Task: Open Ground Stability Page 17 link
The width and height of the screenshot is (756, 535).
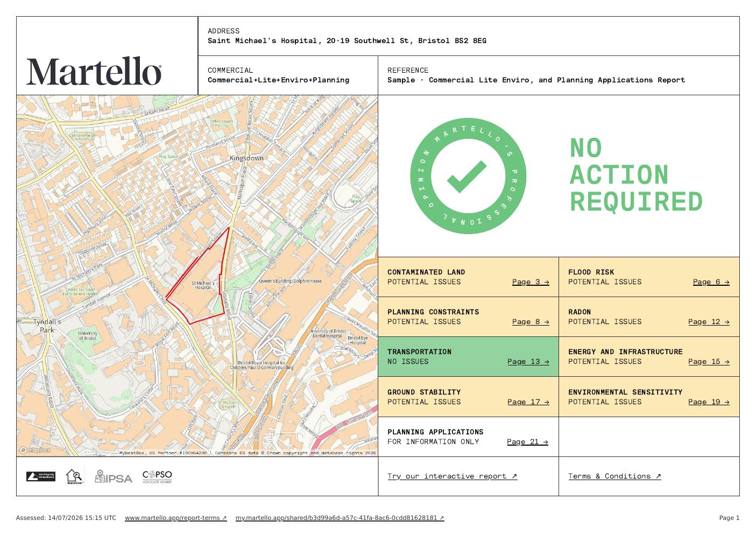Action: 528,402
